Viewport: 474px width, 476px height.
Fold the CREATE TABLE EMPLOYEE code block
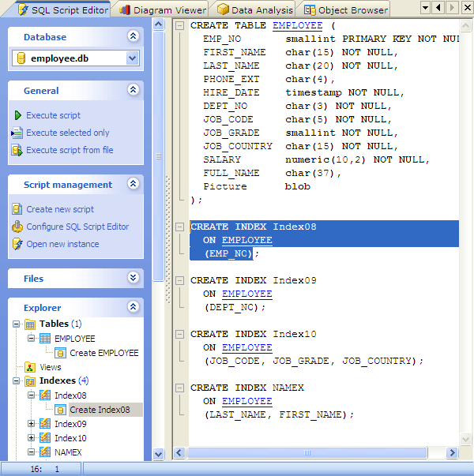(x=180, y=25)
